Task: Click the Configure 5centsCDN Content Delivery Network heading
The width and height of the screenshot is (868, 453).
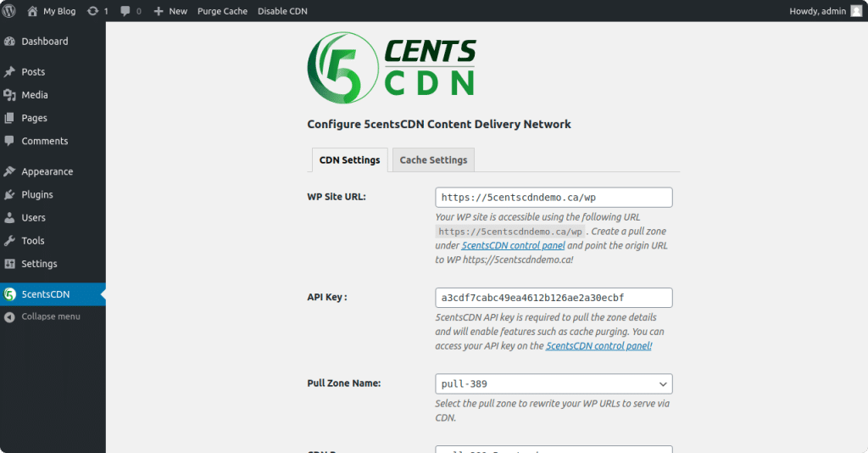Action: click(x=439, y=124)
